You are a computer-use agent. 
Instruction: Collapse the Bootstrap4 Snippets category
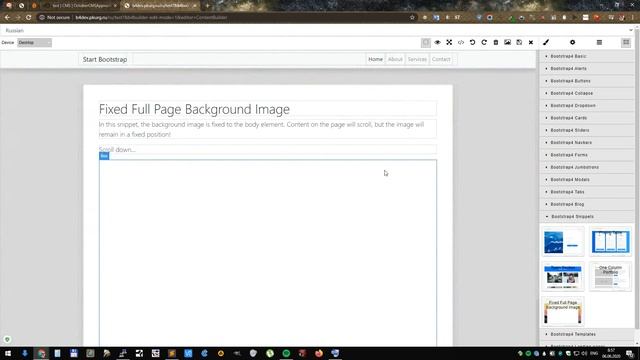[x=587, y=216]
